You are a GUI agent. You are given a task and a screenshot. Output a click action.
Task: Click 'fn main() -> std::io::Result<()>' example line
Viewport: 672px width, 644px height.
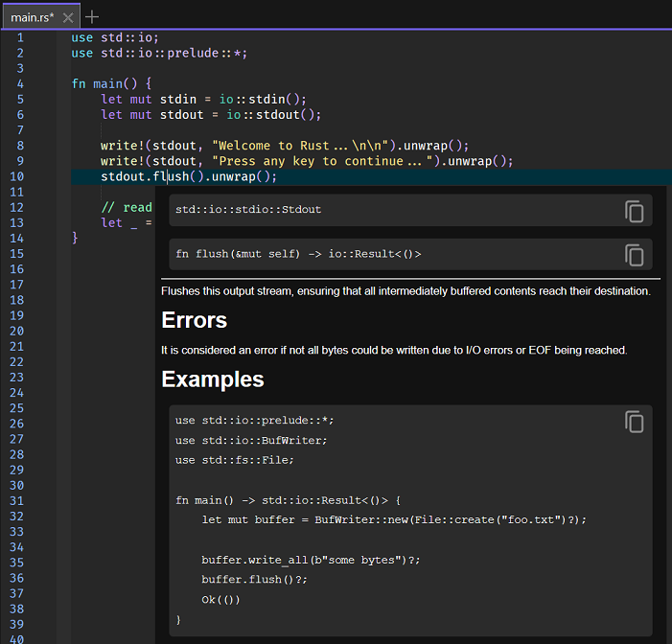tap(288, 500)
